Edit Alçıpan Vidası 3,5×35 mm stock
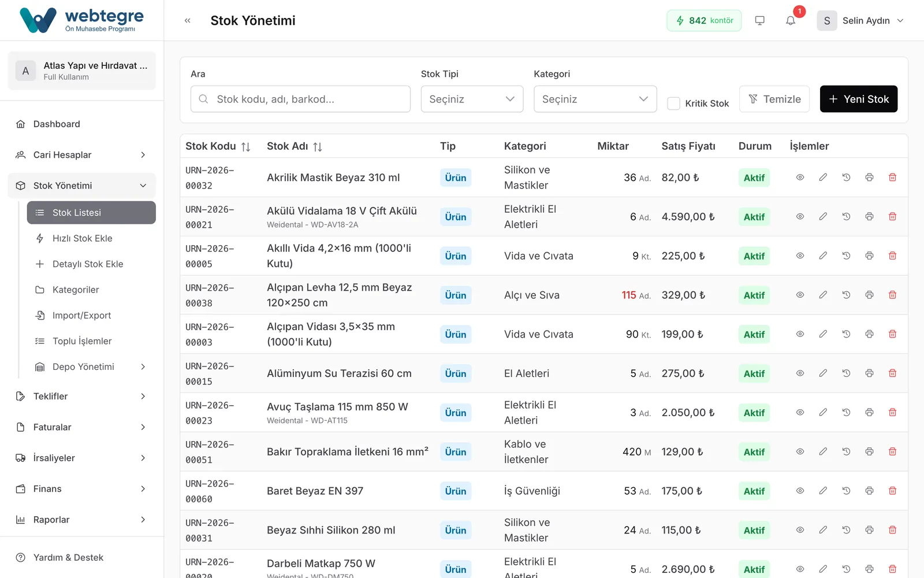Viewport: 924px width, 578px height. [x=823, y=334]
